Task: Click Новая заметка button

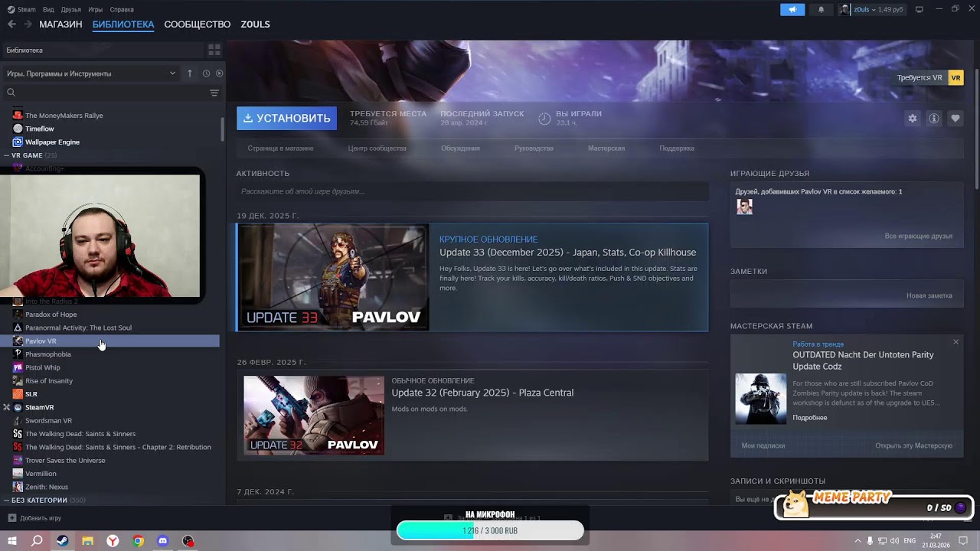Action: (929, 295)
